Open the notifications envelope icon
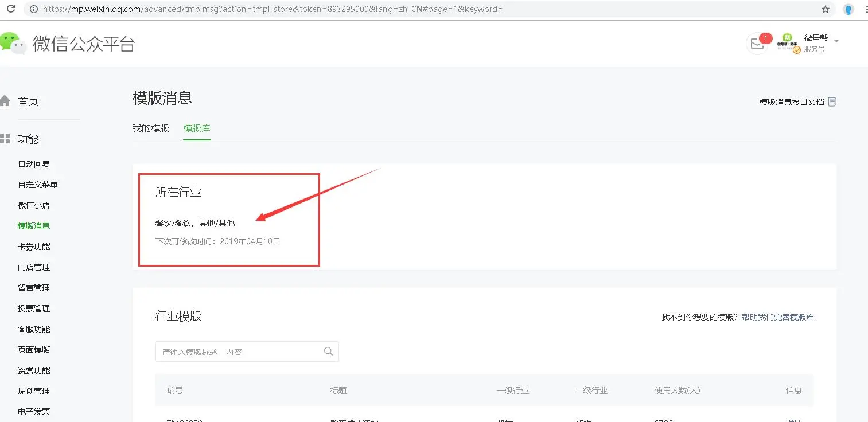Viewport: 868px width, 422px height. click(757, 44)
